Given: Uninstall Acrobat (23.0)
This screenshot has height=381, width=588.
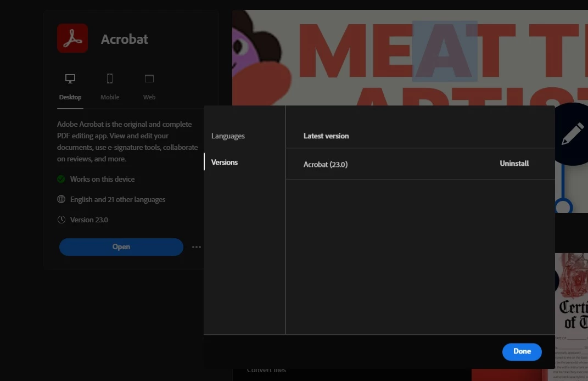Looking at the screenshot, I should pyautogui.click(x=514, y=164).
